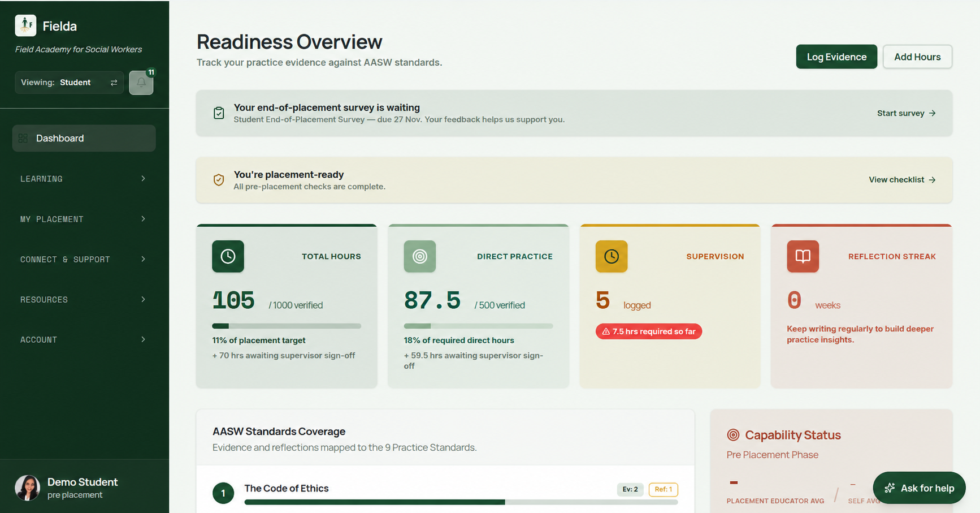
Task: Click the placement-ready shield icon
Action: [x=219, y=180]
